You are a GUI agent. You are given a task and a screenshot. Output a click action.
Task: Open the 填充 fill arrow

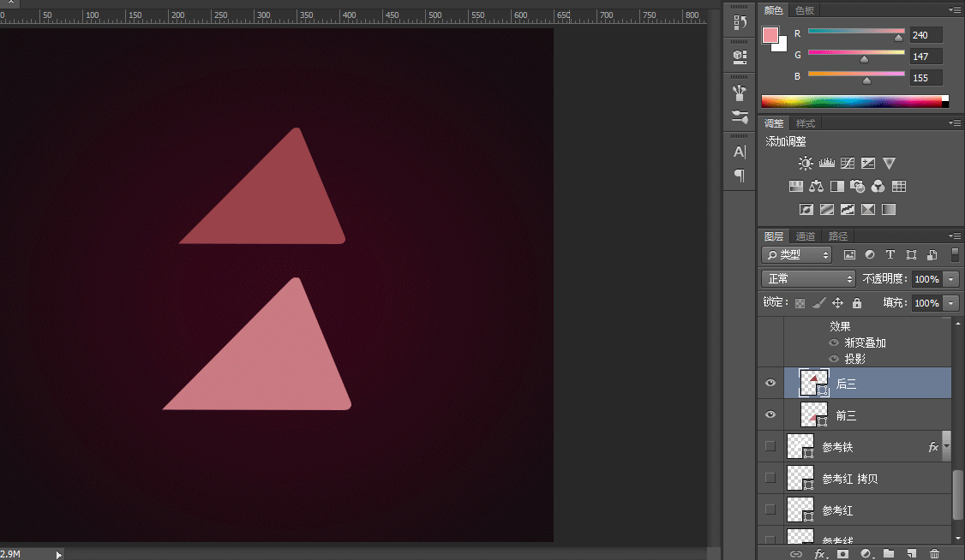click(951, 303)
